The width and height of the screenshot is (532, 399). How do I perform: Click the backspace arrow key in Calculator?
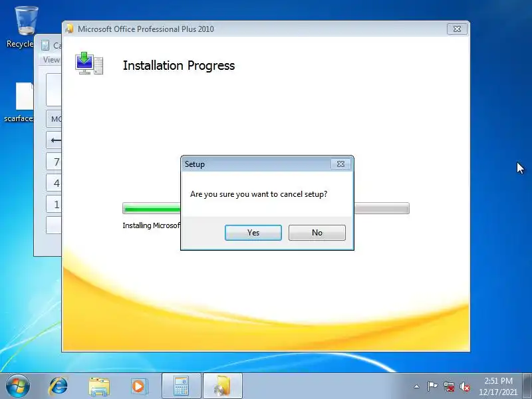55,140
